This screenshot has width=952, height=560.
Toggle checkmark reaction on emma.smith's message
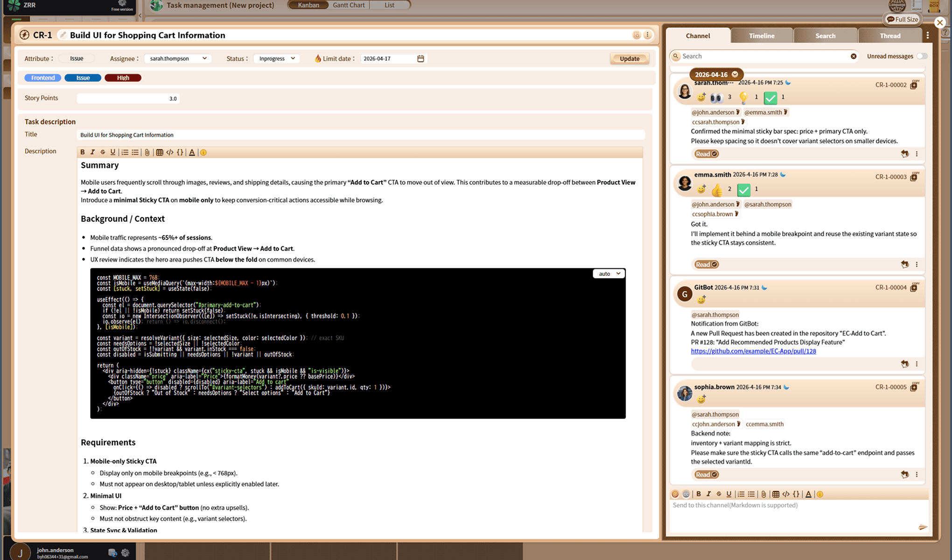point(744,189)
